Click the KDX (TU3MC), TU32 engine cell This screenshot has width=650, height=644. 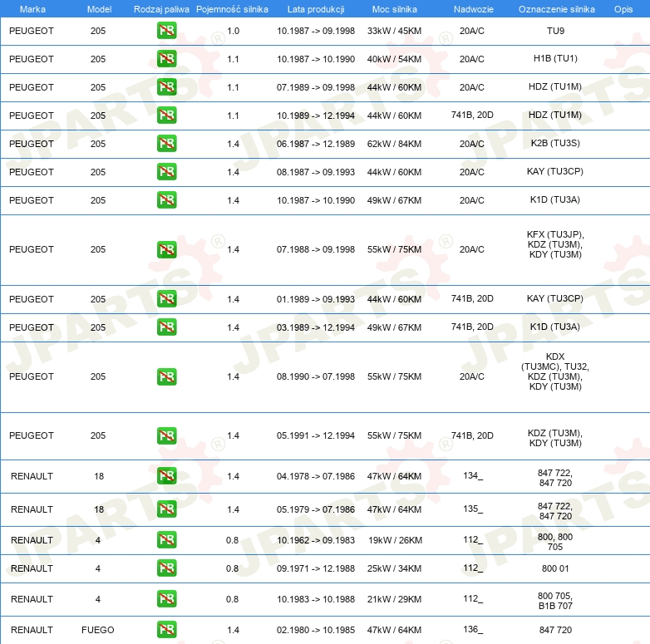pos(555,371)
